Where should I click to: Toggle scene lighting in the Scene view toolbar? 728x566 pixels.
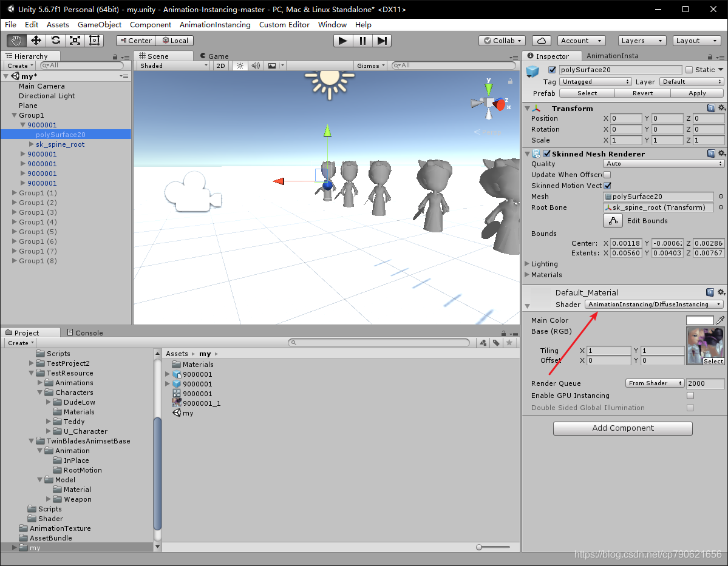(240, 66)
